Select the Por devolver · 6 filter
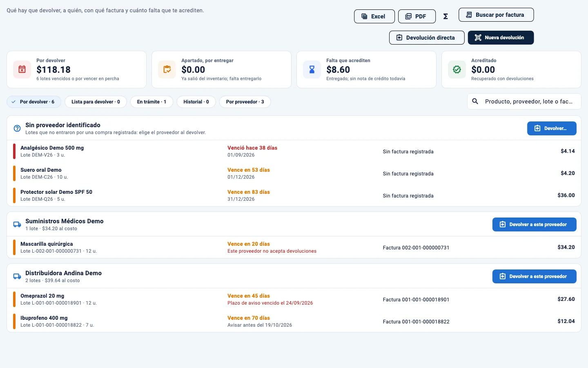The height and width of the screenshot is (368, 588). pos(34,102)
